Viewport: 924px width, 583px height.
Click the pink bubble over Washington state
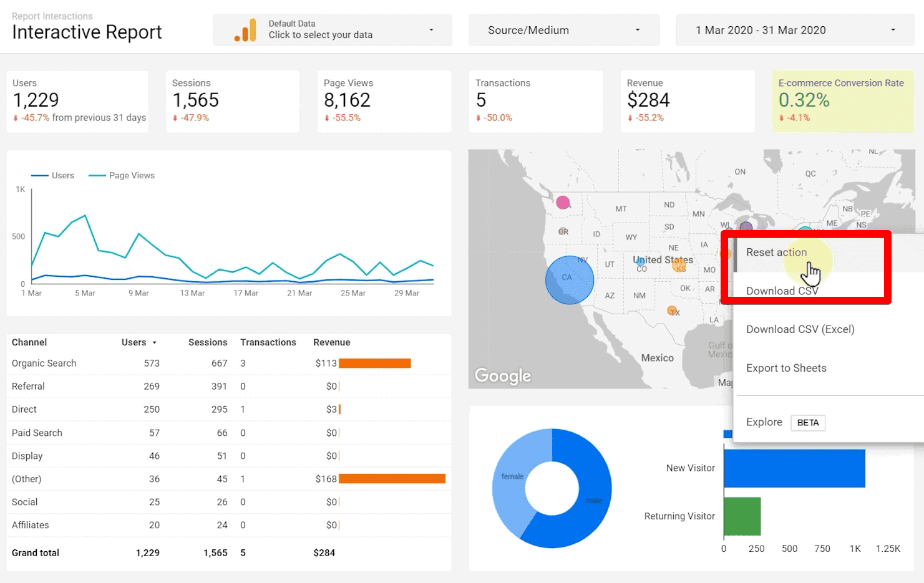(564, 202)
